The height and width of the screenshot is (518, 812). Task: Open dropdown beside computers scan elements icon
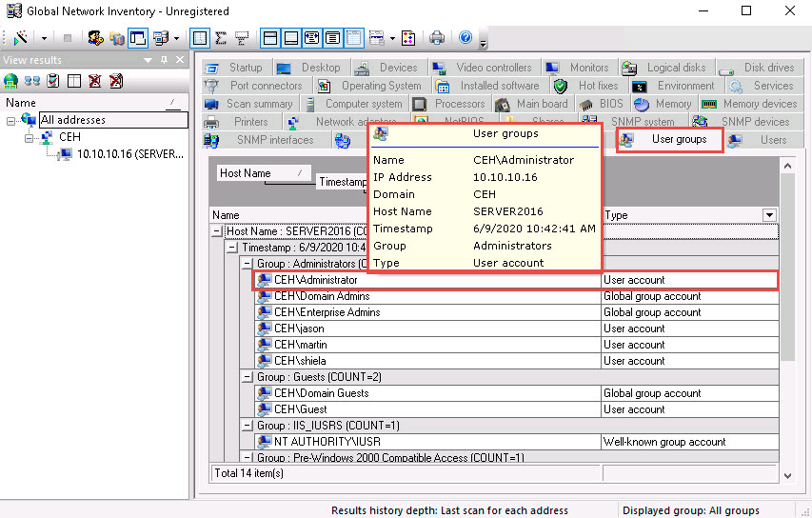click(177, 38)
